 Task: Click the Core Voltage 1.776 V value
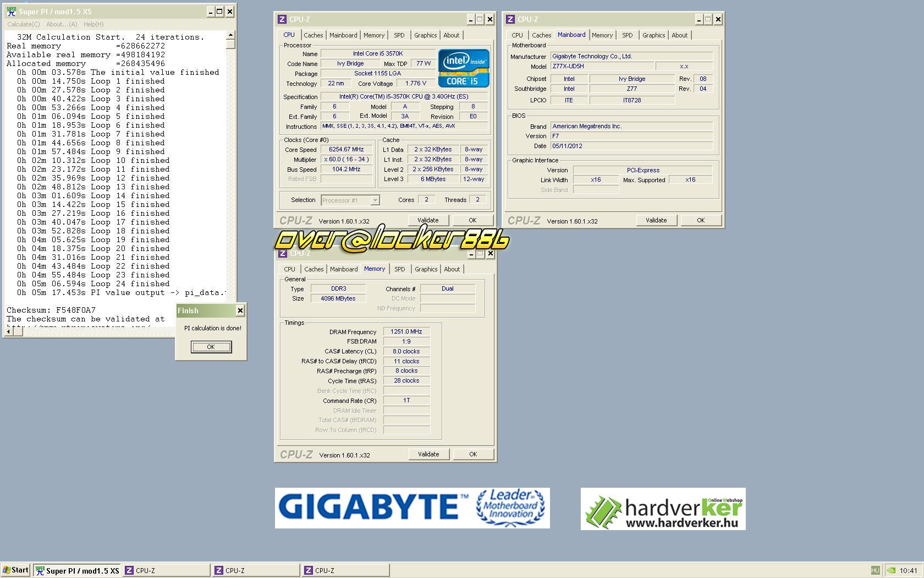(x=416, y=84)
